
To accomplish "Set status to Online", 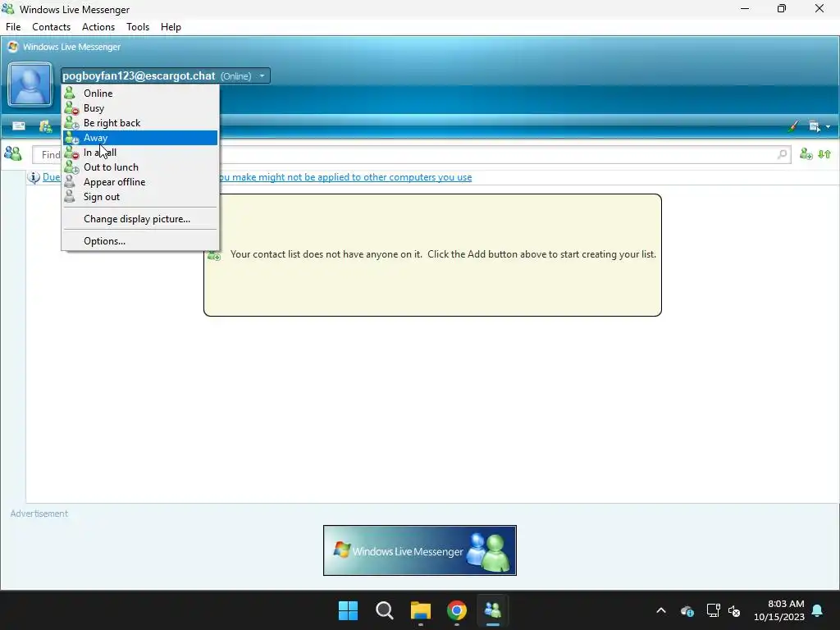I will (x=139, y=94).
